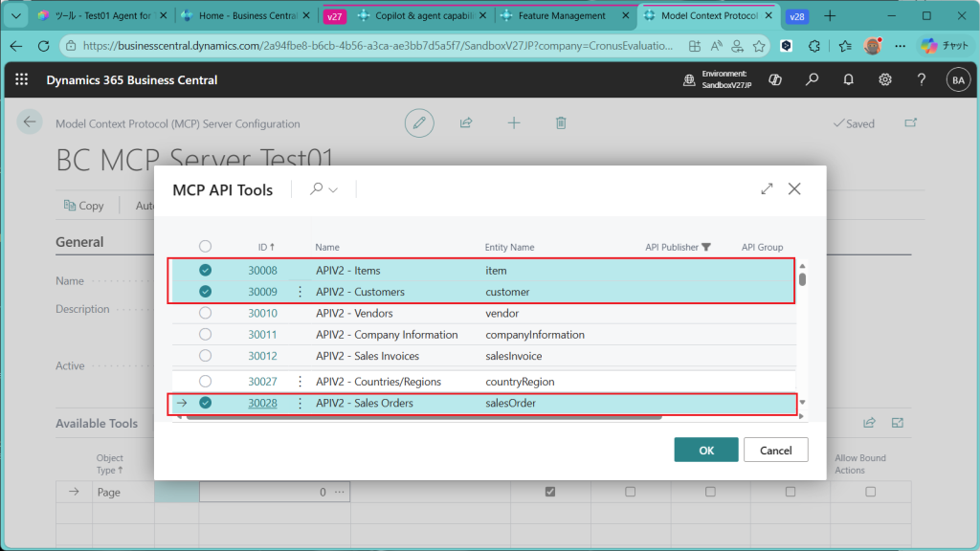980x551 pixels.
Task: Click the app launcher waffle icon
Action: click(x=22, y=80)
